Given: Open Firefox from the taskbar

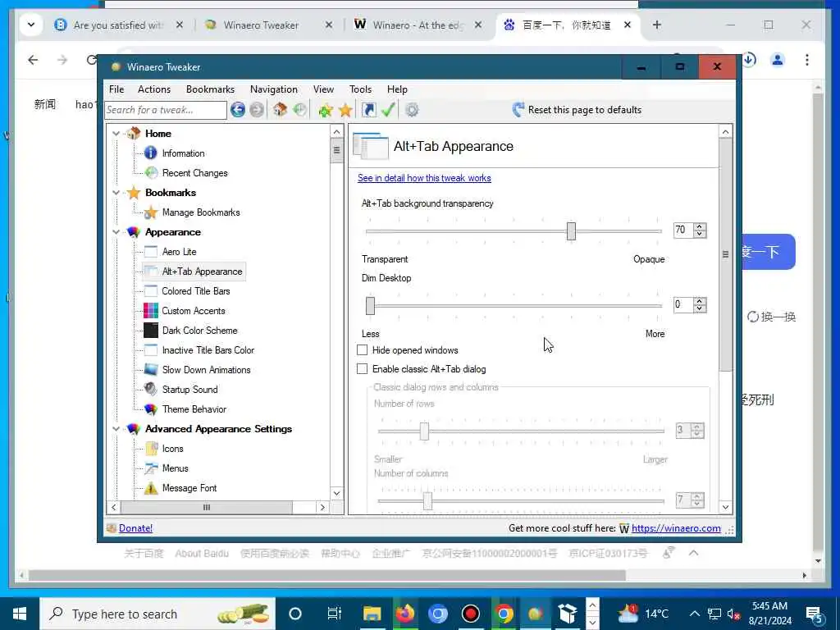Looking at the screenshot, I should point(405,614).
